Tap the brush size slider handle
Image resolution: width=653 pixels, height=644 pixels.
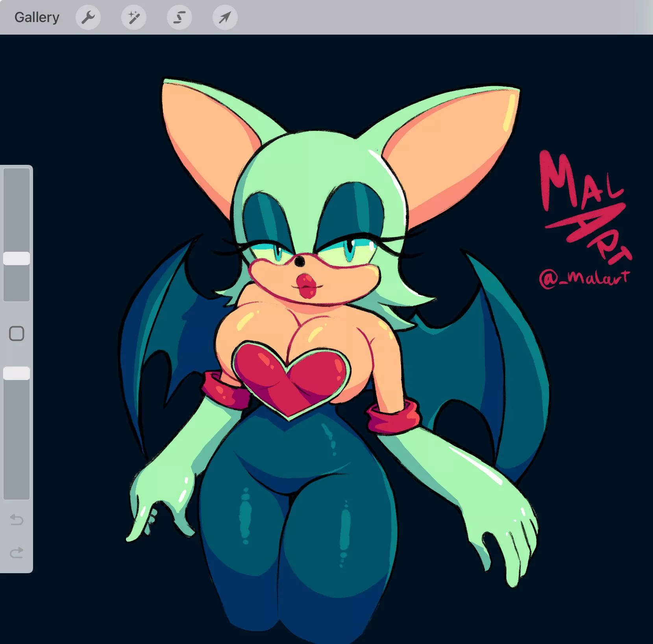(x=17, y=258)
